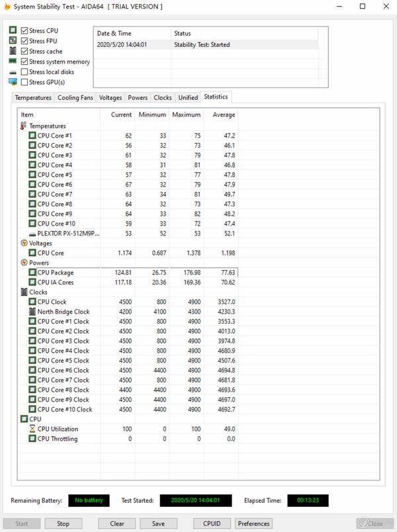Click the thermometer icon of Temperatures group
The width and height of the screenshot is (397, 532).
tap(23, 126)
